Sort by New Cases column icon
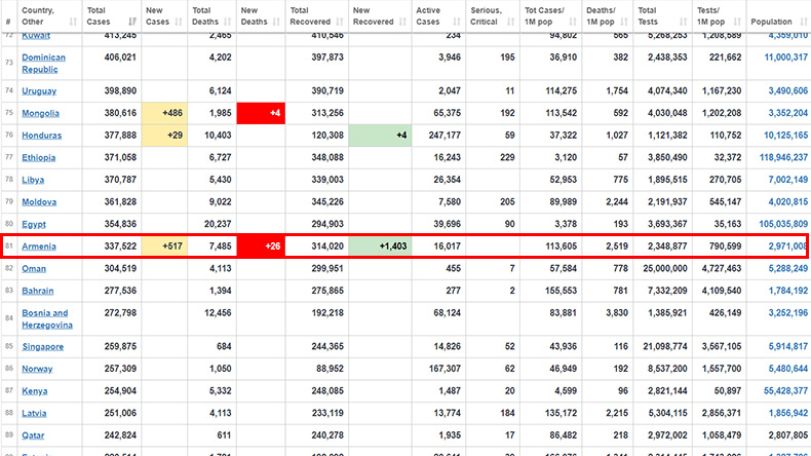811x456 pixels. pos(179,22)
